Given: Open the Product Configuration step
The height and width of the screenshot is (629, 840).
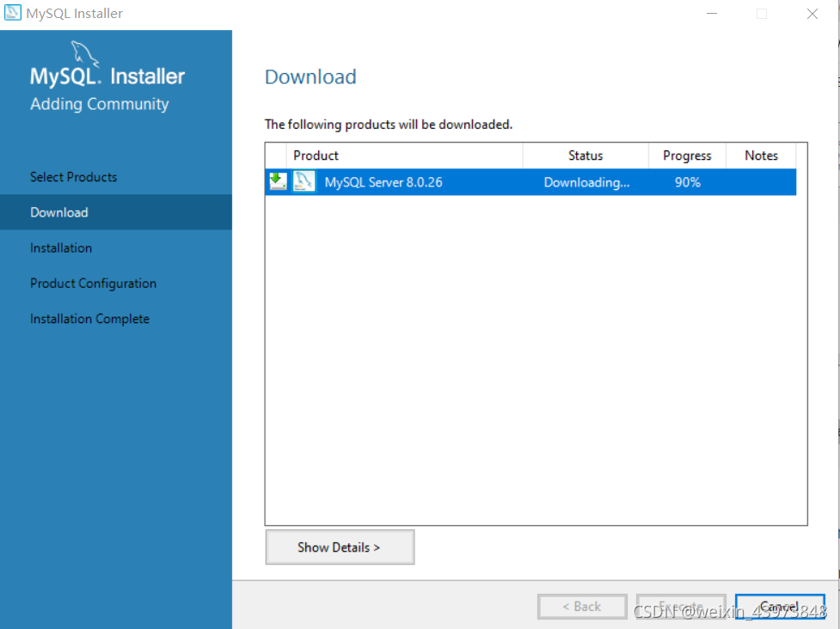Looking at the screenshot, I should [x=93, y=284].
